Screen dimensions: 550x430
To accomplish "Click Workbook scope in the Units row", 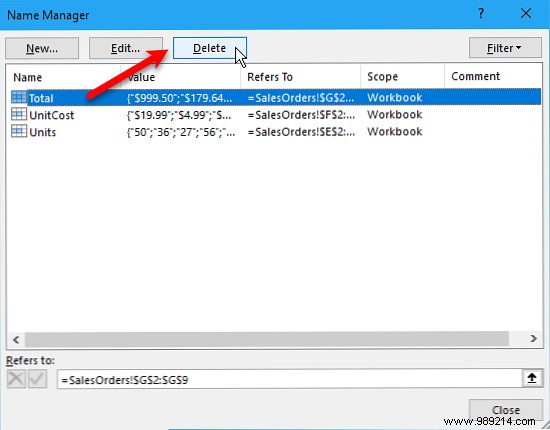I will click(395, 132).
